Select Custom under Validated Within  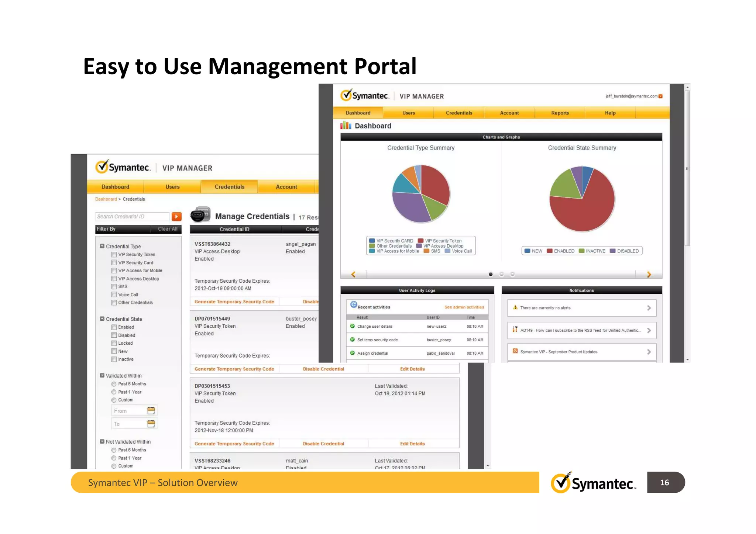114,400
